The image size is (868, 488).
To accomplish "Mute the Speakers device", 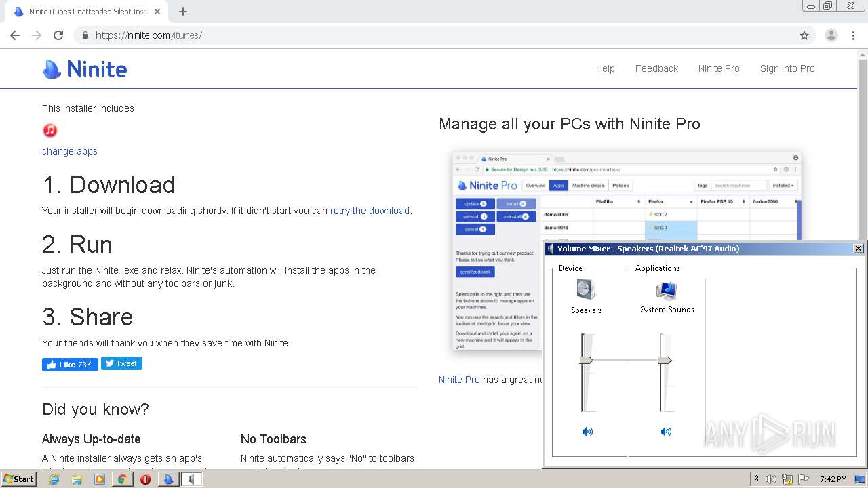I will (587, 432).
